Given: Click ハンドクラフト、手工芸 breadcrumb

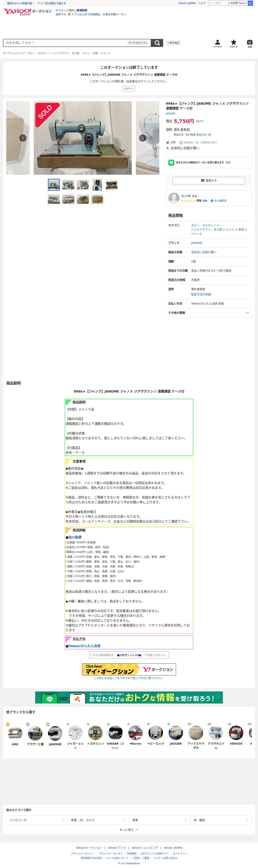Looking at the screenshot, I should [x=66, y=53].
